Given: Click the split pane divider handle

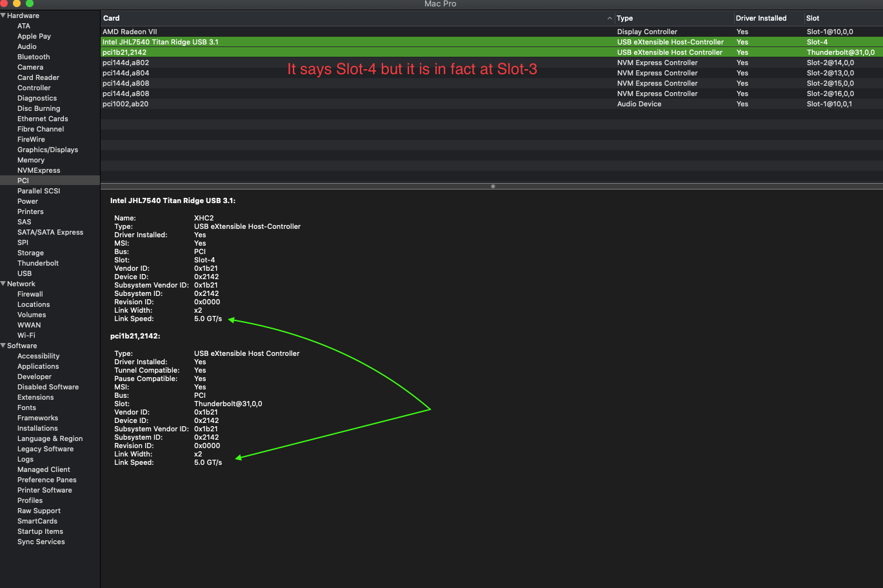Looking at the screenshot, I should pyautogui.click(x=493, y=186).
